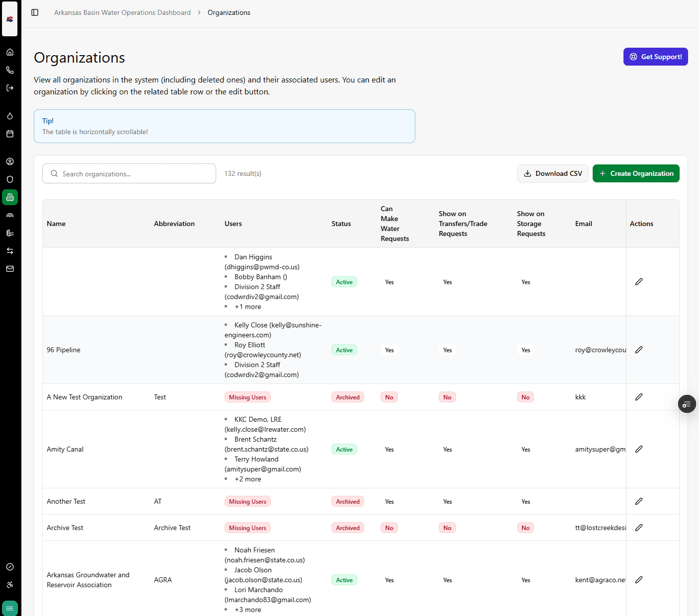Open the reservoir waves icon in sidebar
Screen dimensions: 699x616
pyautogui.click(x=10, y=233)
